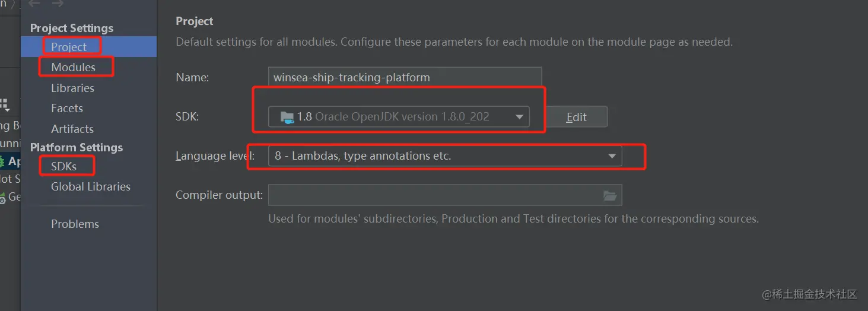The width and height of the screenshot is (868, 311).
Task: Open Global Libraries settings
Action: click(90, 186)
